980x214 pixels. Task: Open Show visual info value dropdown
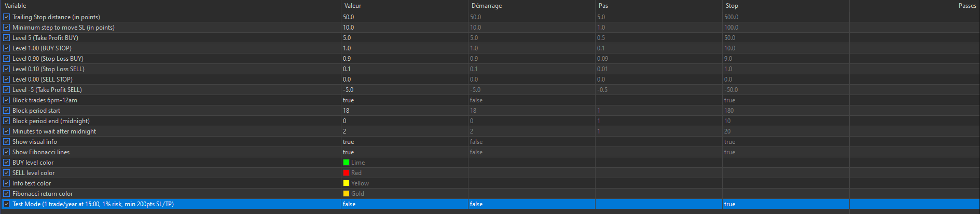pyautogui.click(x=403, y=142)
